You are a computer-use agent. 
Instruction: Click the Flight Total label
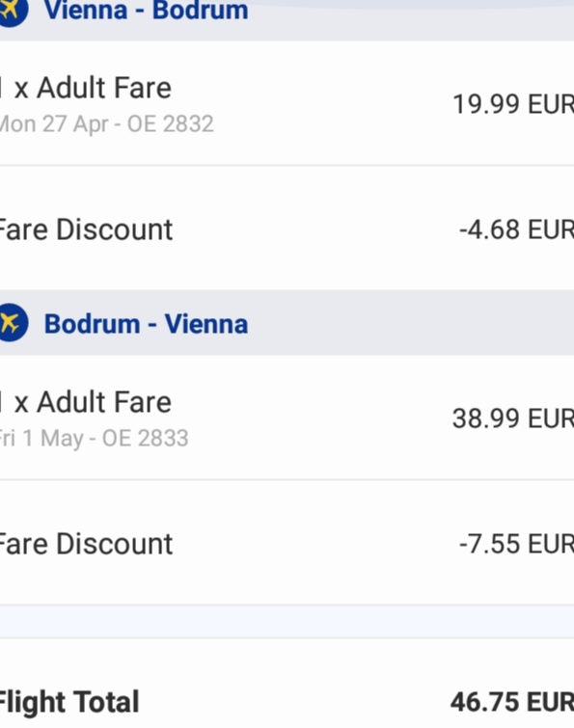click(68, 702)
